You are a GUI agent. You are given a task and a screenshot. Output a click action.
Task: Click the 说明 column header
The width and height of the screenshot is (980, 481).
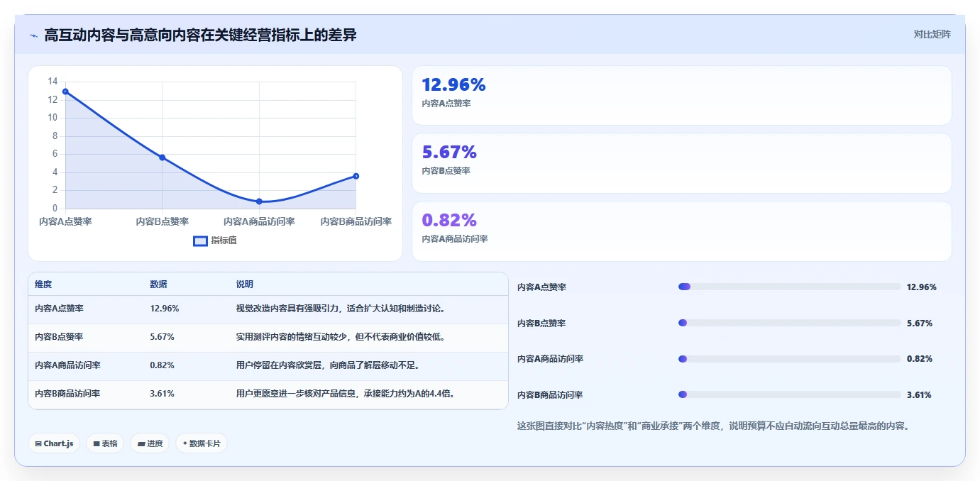245,284
